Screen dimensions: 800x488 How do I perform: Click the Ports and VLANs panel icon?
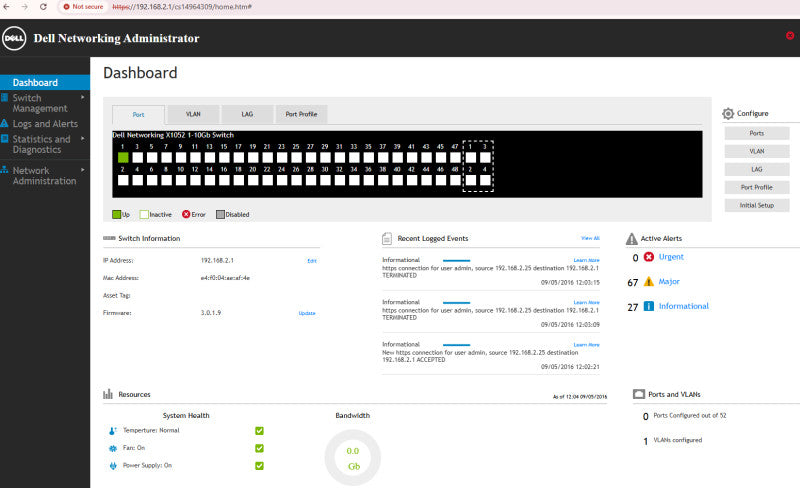[639, 394]
